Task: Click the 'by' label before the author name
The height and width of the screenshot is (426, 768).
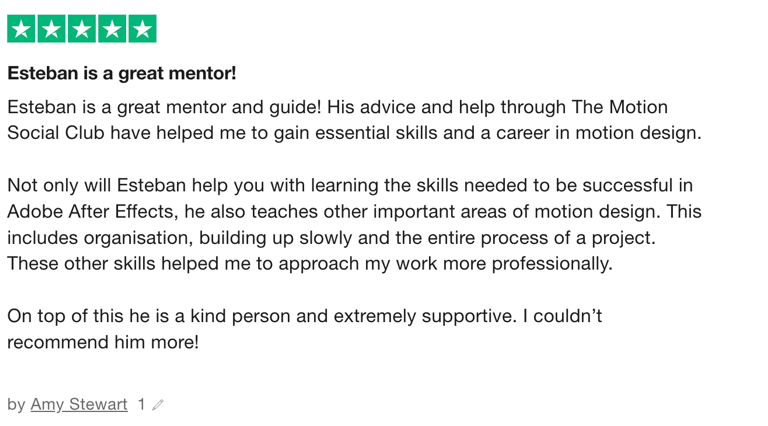Action: (x=16, y=405)
